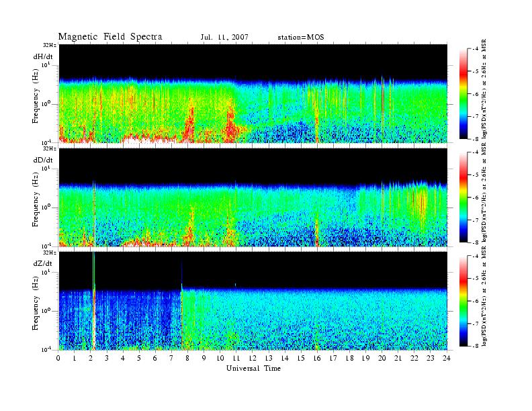Click the "Frequency (Hz)" label of dD/dt panel
This screenshot has height=411, width=532.
(36, 199)
